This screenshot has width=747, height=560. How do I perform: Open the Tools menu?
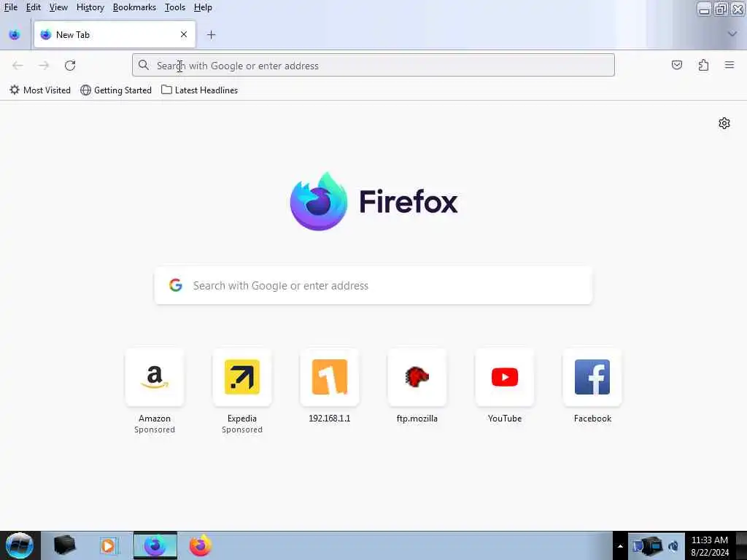coord(175,7)
